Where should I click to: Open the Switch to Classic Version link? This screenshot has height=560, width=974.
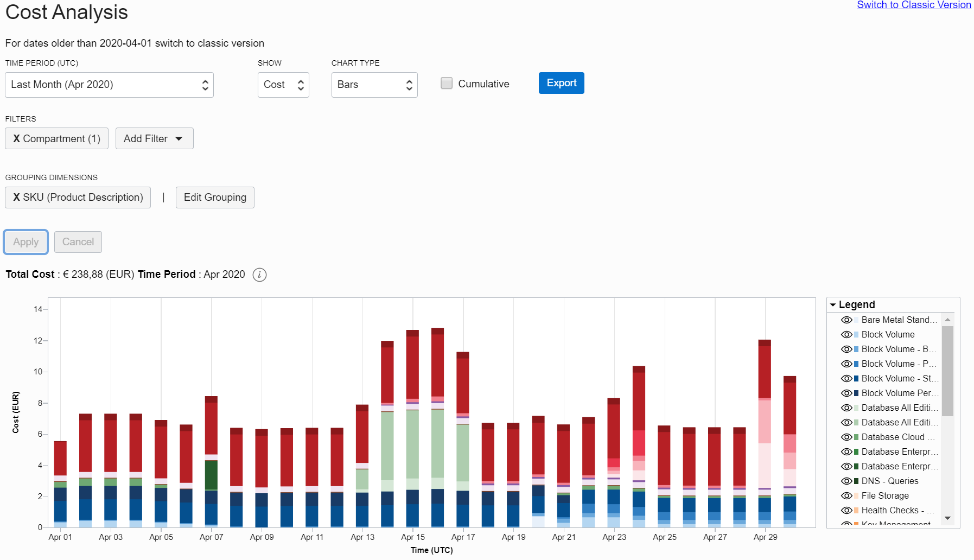(913, 5)
